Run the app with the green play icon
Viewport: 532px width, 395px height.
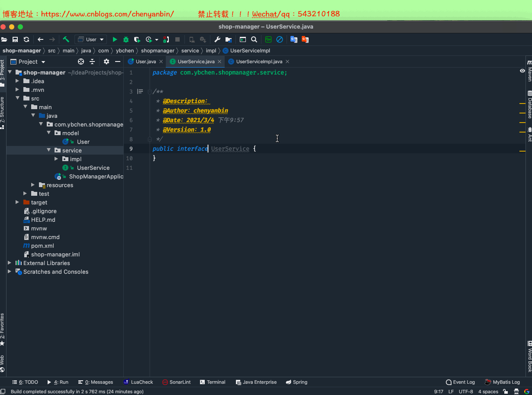click(115, 39)
